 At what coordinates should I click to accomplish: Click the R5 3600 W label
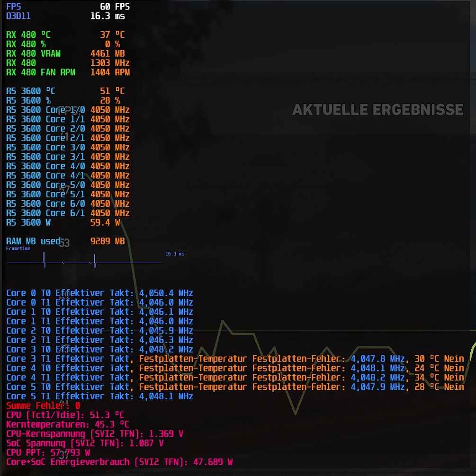click(x=28, y=223)
